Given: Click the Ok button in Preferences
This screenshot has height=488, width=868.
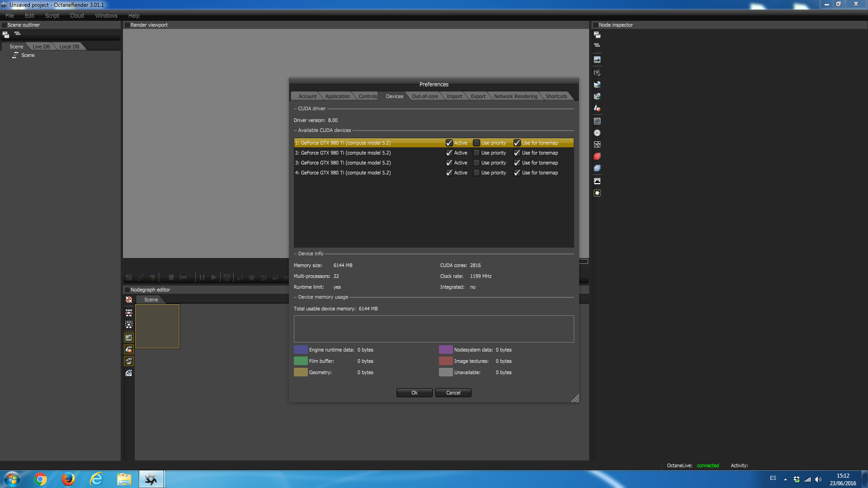Looking at the screenshot, I should 414,393.
